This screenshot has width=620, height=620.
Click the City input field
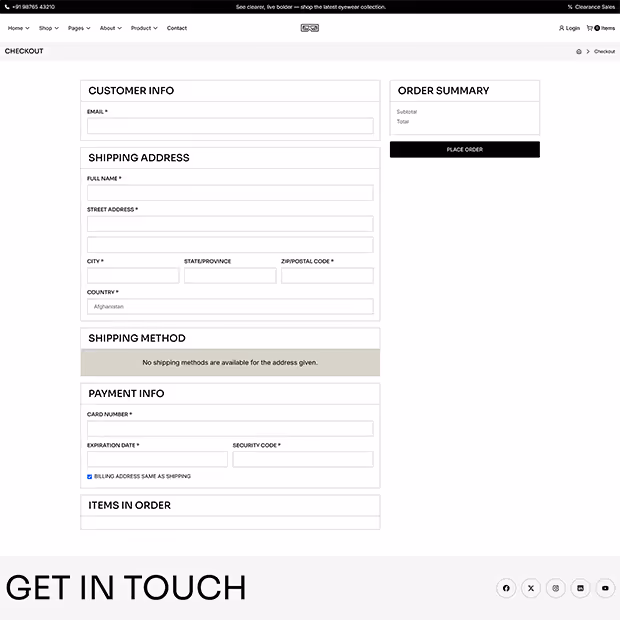pyautogui.click(x=133, y=275)
